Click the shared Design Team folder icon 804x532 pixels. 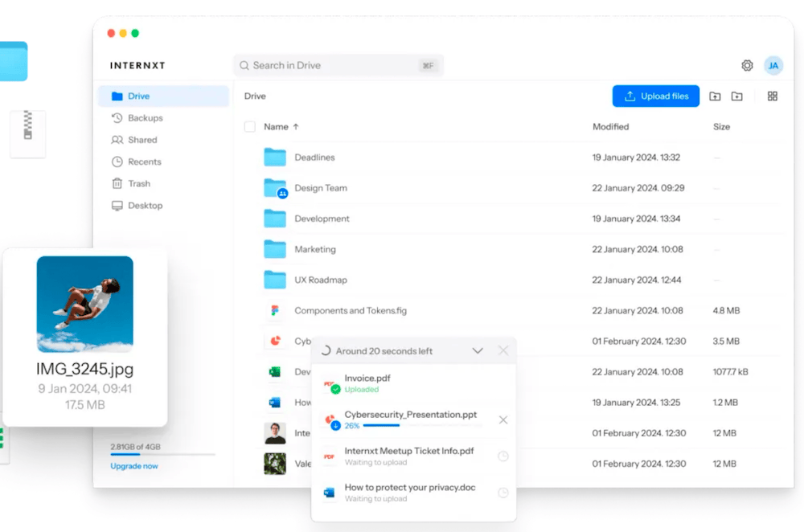click(275, 188)
